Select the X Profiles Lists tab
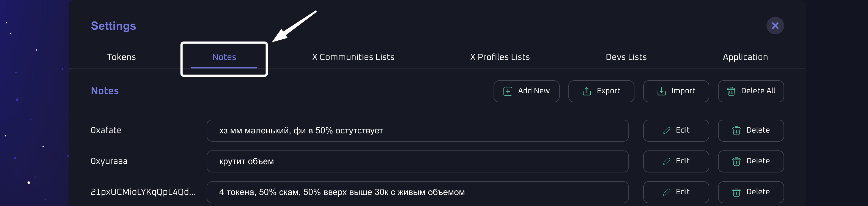Viewport: 868px width, 206px height. pyautogui.click(x=500, y=57)
